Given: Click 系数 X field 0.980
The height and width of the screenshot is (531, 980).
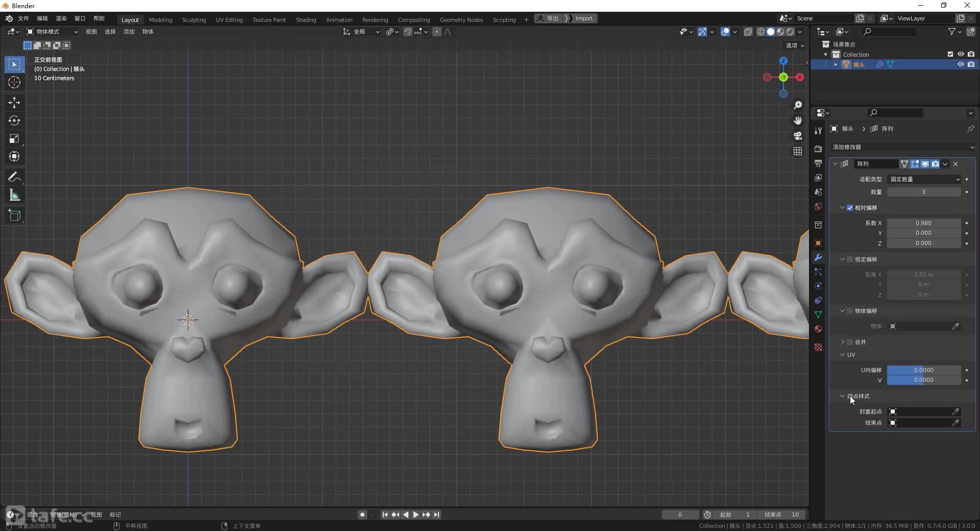Looking at the screenshot, I should coord(923,223).
